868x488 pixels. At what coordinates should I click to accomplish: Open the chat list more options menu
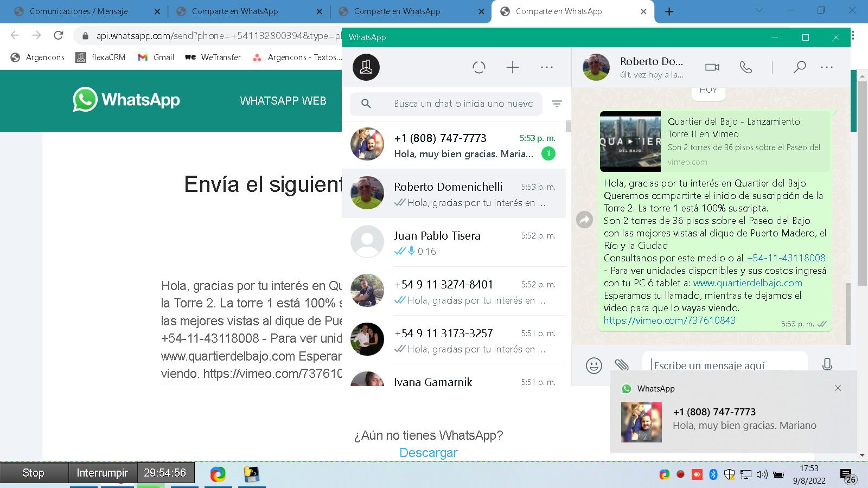coord(547,67)
